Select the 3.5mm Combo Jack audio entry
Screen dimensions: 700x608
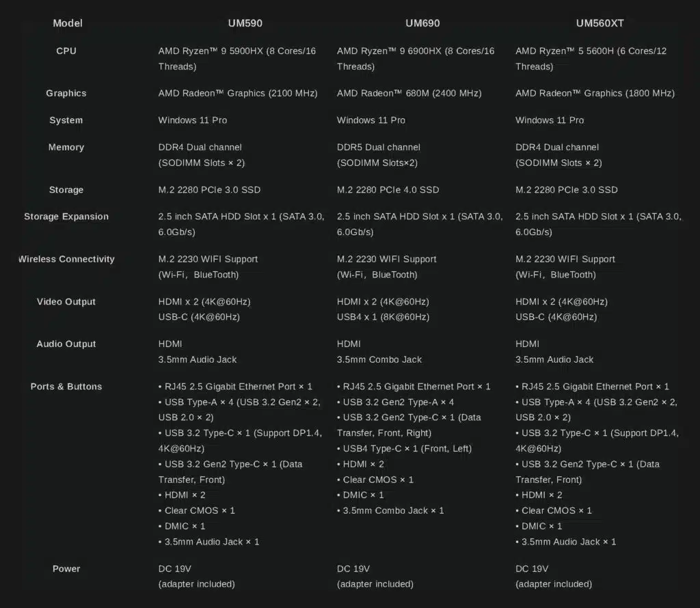click(379, 359)
